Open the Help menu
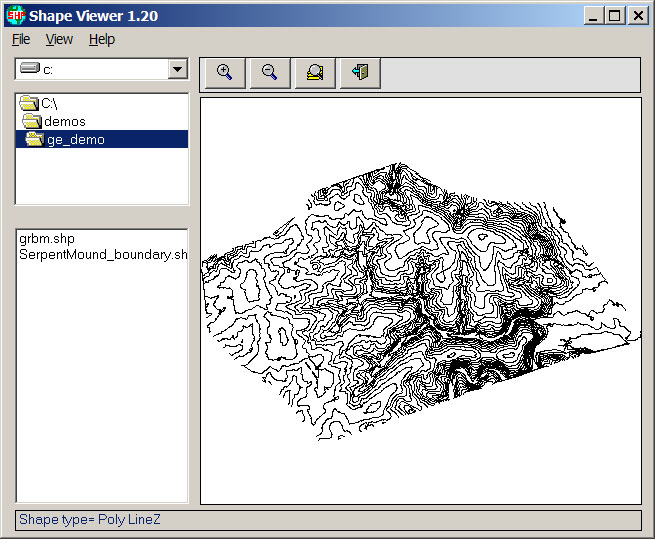The height and width of the screenshot is (539, 655). coord(102,40)
